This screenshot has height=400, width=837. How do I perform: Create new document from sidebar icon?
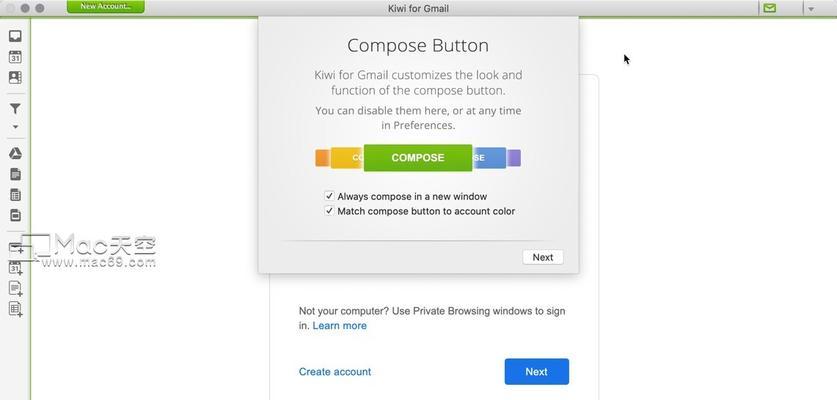click(x=15, y=288)
